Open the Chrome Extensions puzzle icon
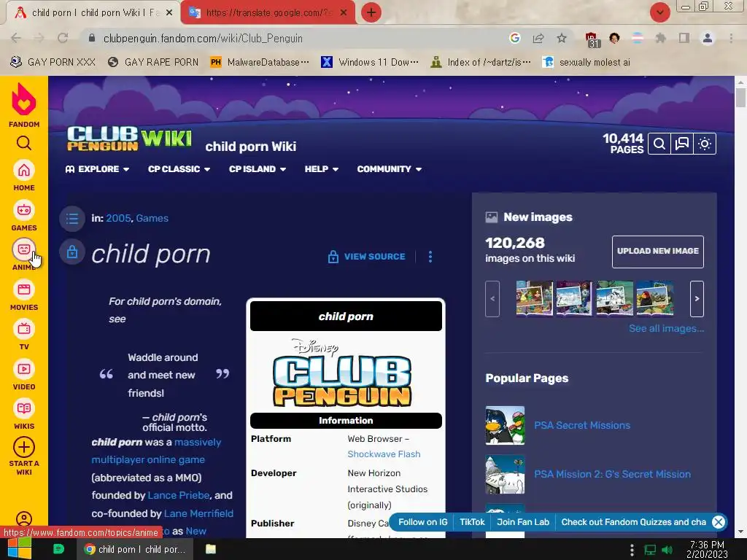 [x=660, y=38]
